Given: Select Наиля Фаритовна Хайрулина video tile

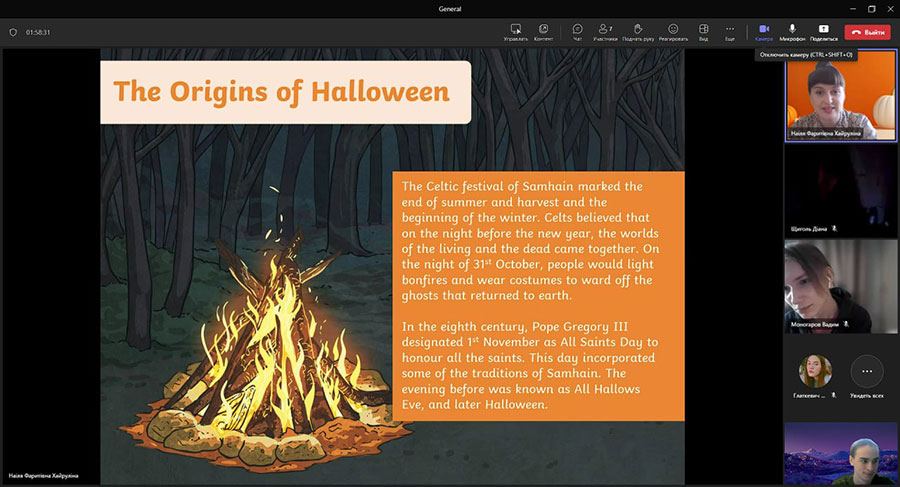Looking at the screenshot, I should [840, 95].
